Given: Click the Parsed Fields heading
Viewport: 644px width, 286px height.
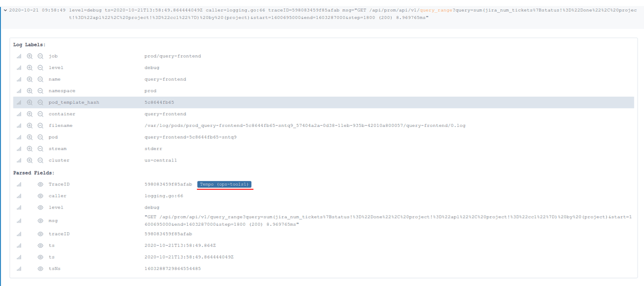Looking at the screenshot, I should (35, 173).
